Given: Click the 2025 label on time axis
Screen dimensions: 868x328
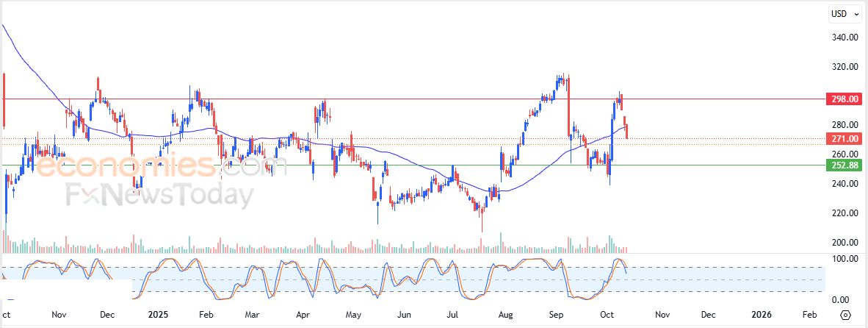Looking at the screenshot, I should click(x=159, y=315).
